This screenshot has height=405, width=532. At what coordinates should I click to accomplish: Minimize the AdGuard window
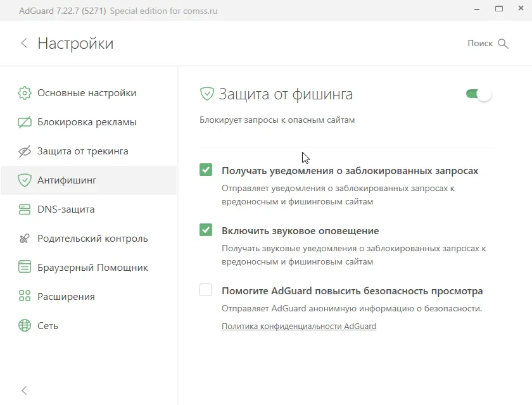coord(477,9)
